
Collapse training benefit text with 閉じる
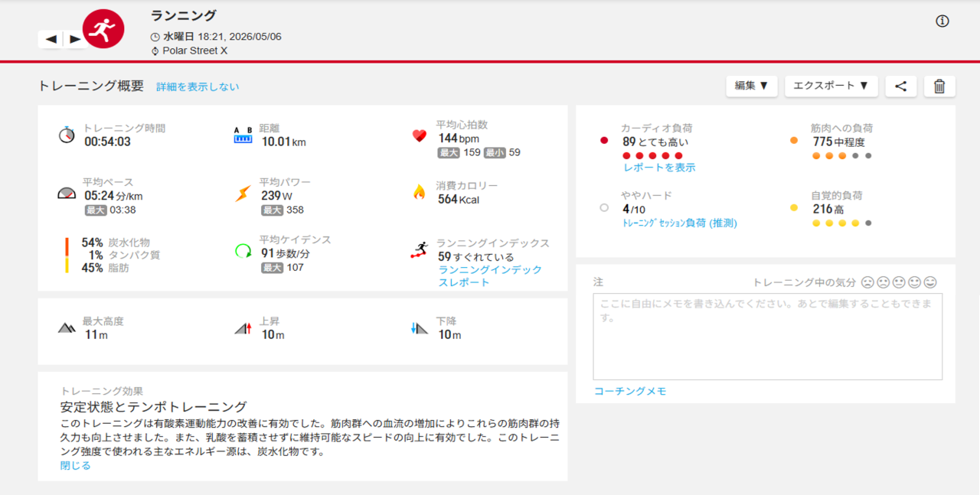point(76,465)
